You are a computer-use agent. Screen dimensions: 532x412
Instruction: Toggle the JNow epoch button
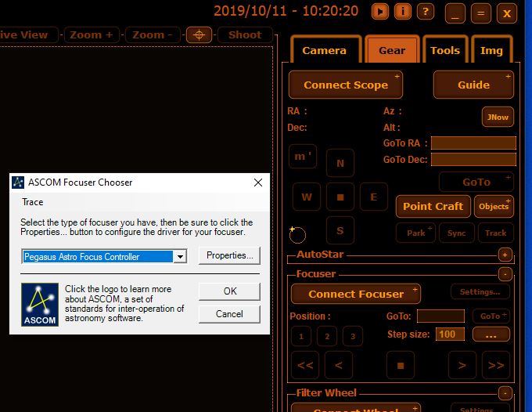tap(498, 117)
